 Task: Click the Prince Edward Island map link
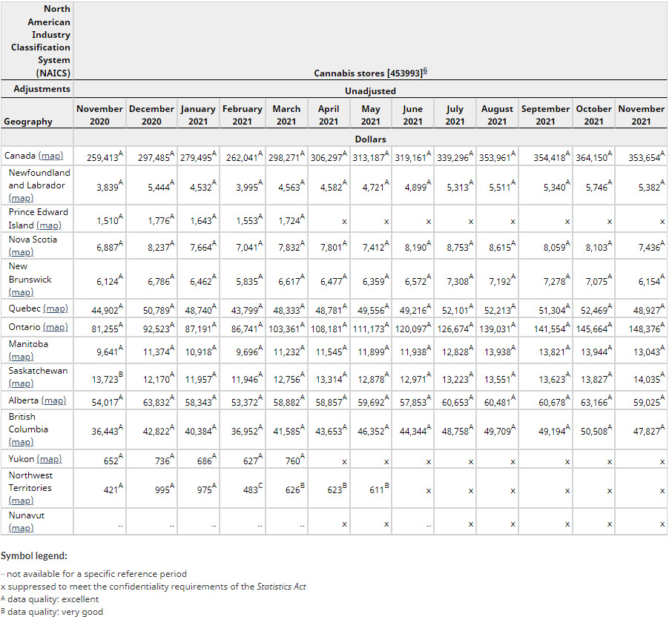[48, 225]
